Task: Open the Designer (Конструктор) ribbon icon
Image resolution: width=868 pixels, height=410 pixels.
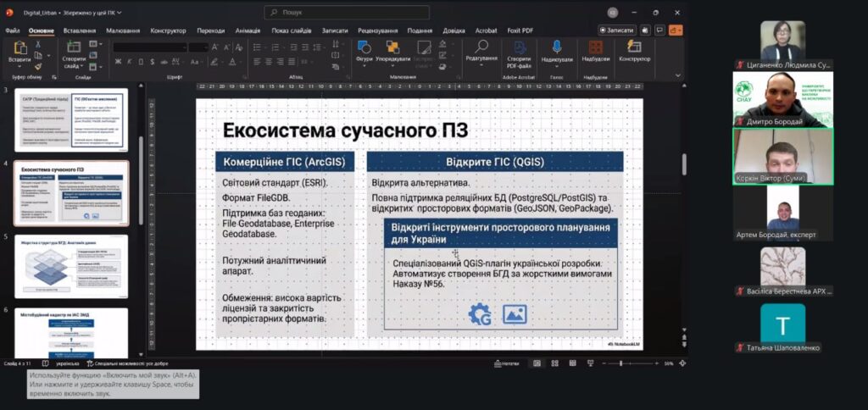Action: coord(634,47)
